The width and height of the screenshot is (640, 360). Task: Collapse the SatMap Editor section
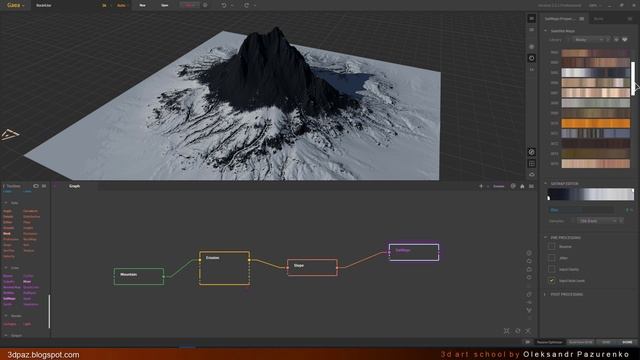pyautogui.click(x=546, y=183)
